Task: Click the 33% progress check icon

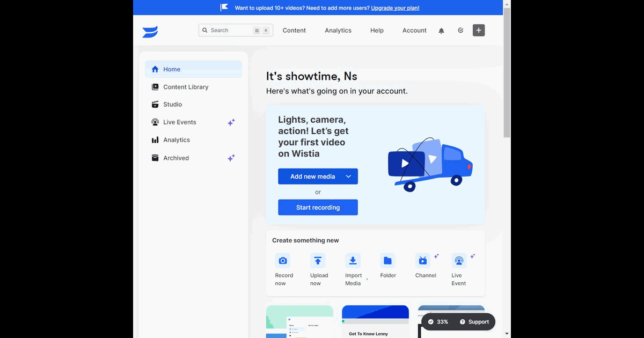Action: (430, 322)
